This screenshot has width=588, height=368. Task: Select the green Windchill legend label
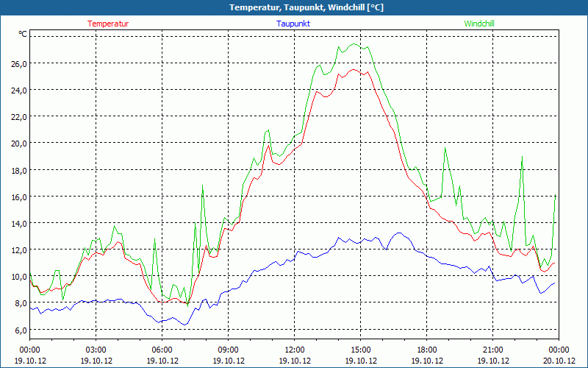pyautogui.click(x=479, y=24)
